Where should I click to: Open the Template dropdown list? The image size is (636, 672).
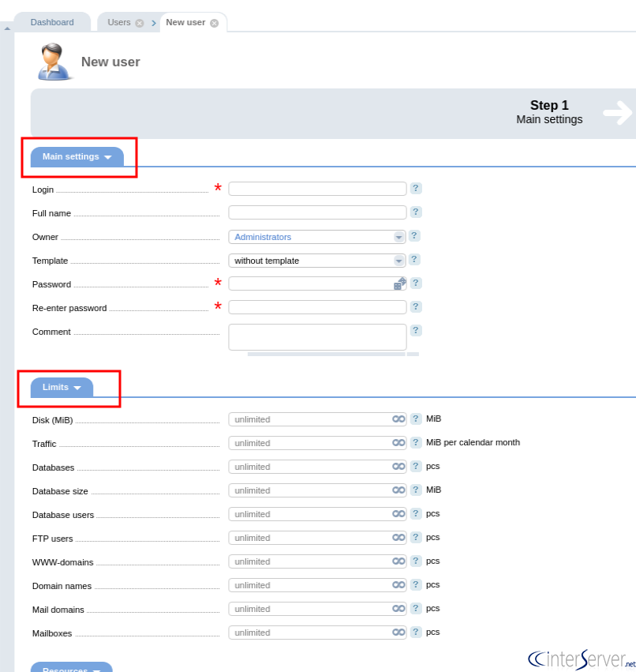pyautogui.click(x=317, y=261)
